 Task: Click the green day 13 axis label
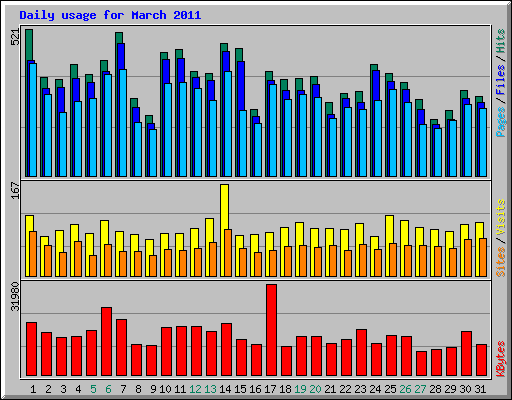click(210, 389)
